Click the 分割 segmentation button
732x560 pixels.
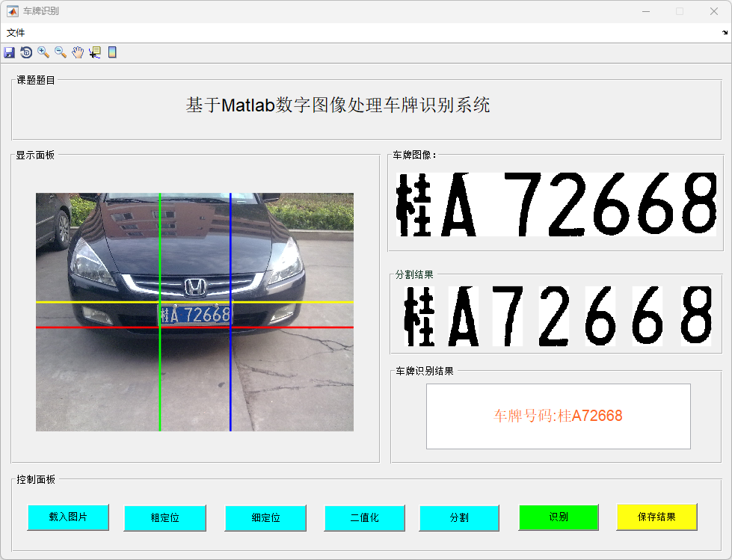(458, 517)
